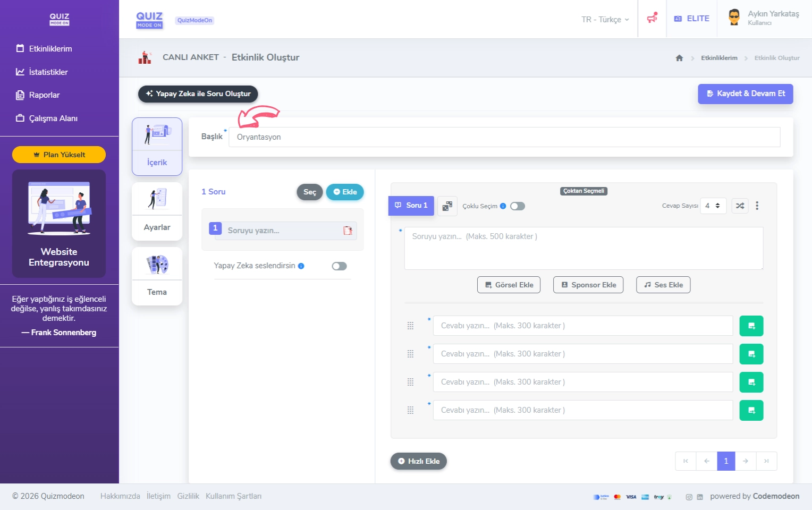Click the Hızlı Ekle button
The height and width of the screenshot is (510, 812).
point(419,461)
